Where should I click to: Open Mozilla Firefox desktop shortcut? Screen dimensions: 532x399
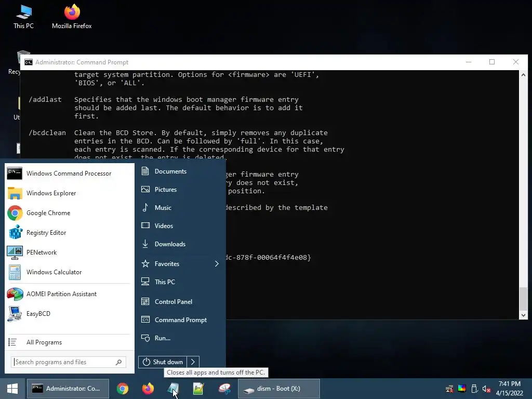point(72,17)
